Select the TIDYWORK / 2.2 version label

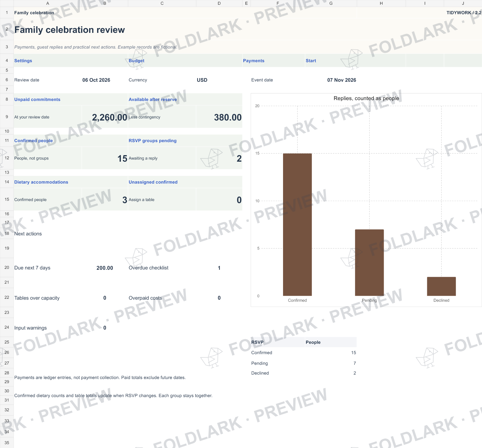coord(464,13)
